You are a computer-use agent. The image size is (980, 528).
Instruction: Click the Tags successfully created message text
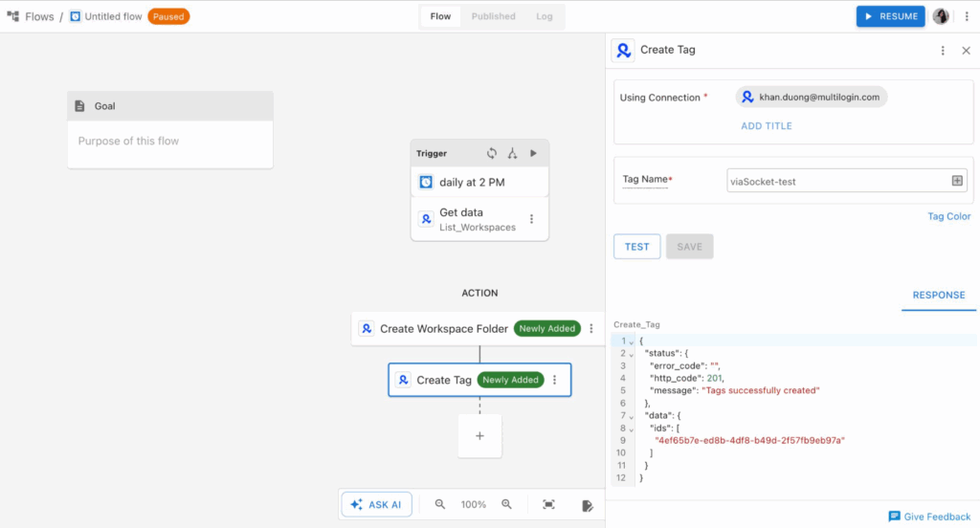click(761, 390)
